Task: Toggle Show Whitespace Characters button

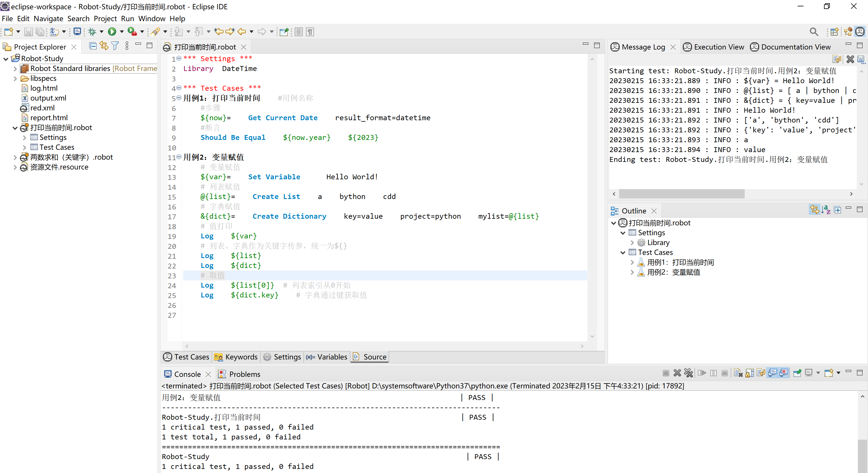Action: pos(310,32)
